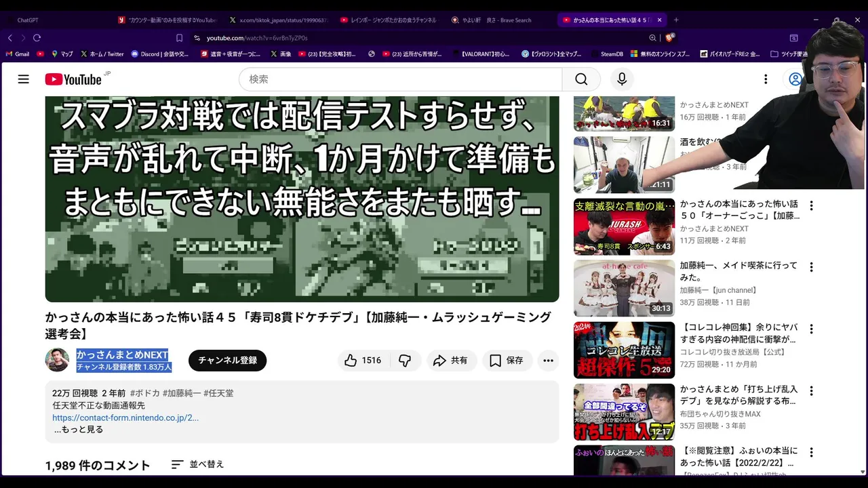Open the かっさんまとめNEXT channel avatar

pyautogui.click(x=57, y=360)
